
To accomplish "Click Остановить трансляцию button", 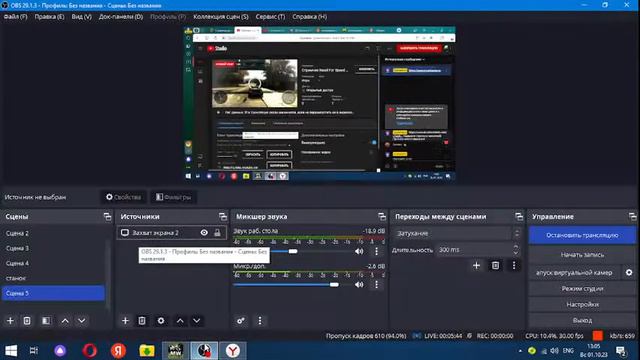I will point(582,236).
